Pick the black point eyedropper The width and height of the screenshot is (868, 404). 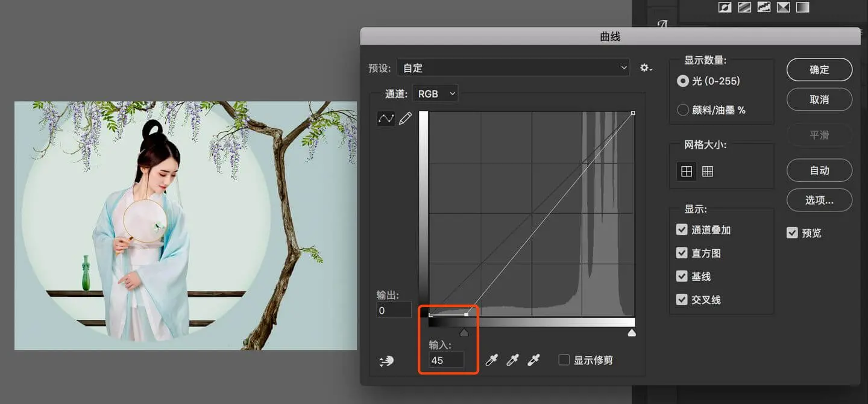click(492, 360)
